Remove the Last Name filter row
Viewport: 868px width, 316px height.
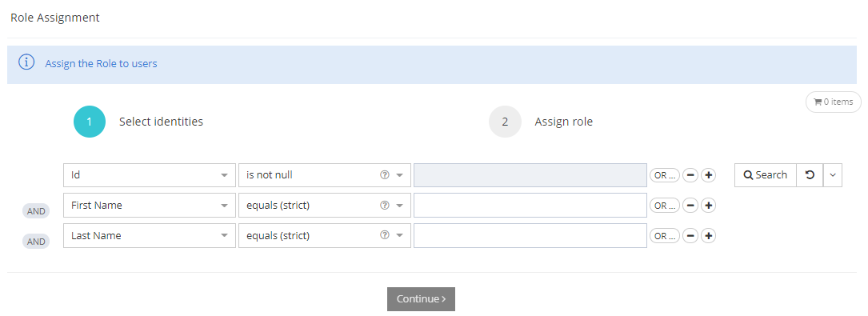pos(690,236)
